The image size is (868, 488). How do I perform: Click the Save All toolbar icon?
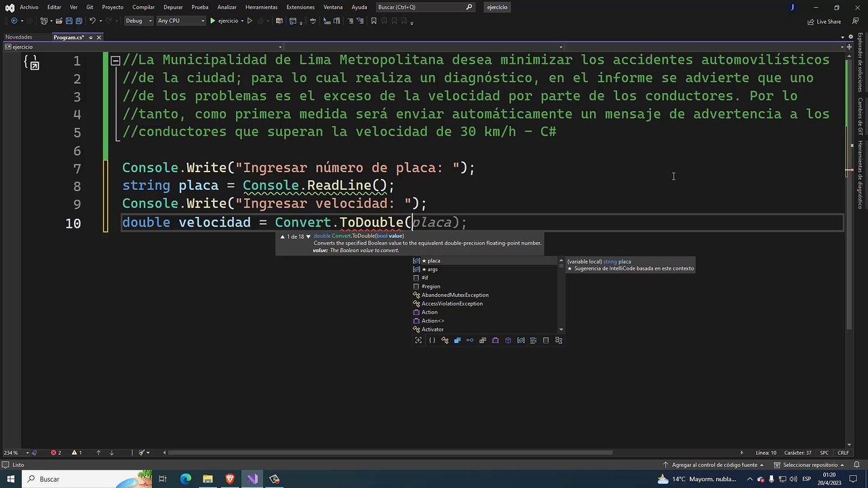point(79,21)
